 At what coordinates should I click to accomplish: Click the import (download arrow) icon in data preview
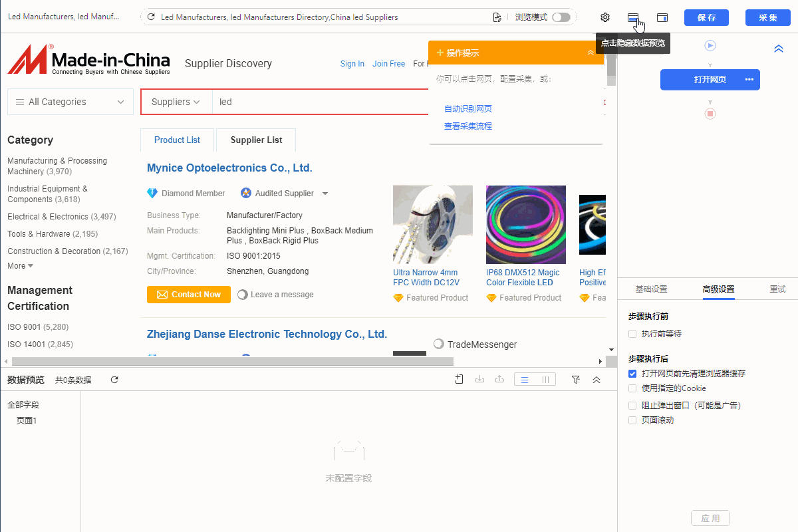point(479,379)
